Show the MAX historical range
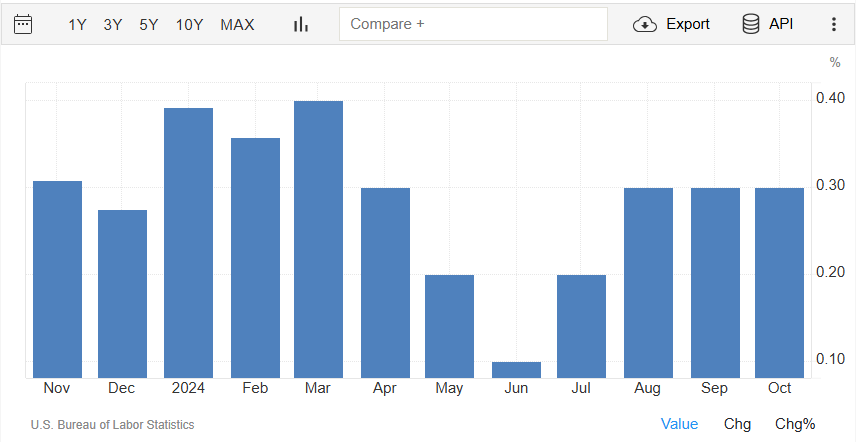The height and width of the screenshot is (442, 858). (x=237, y=25)
